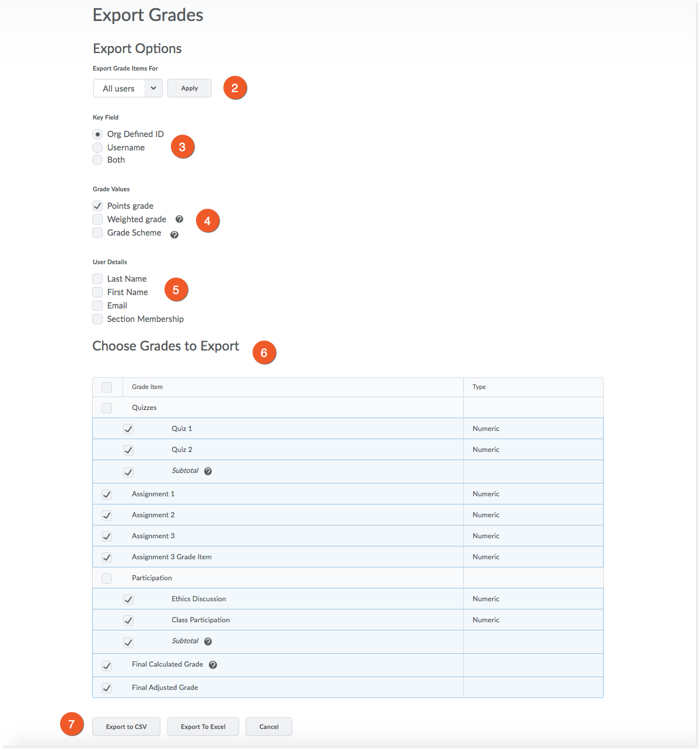Select the Username radio button
This screenshot has height=750, width=700.
pos(97,148)
